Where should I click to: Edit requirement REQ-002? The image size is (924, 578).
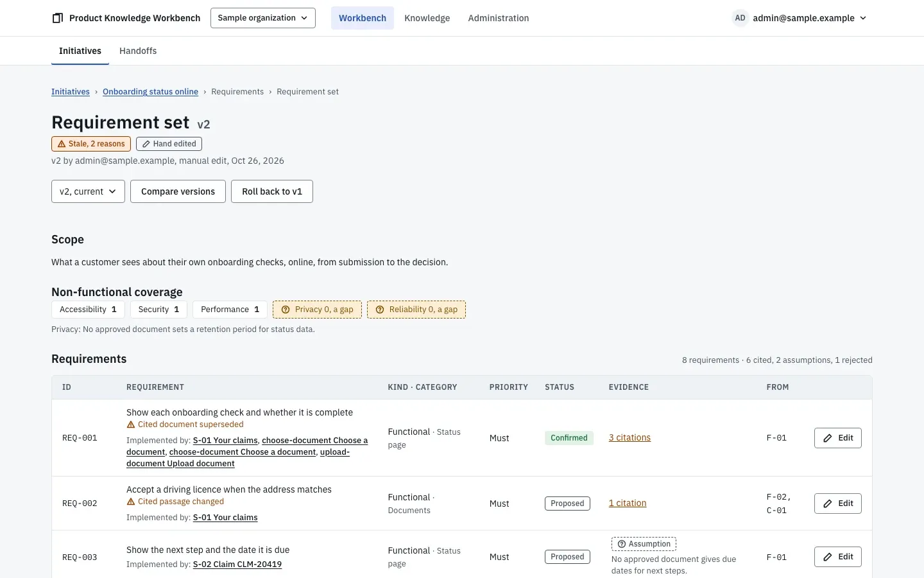click(x=837, y=504)
